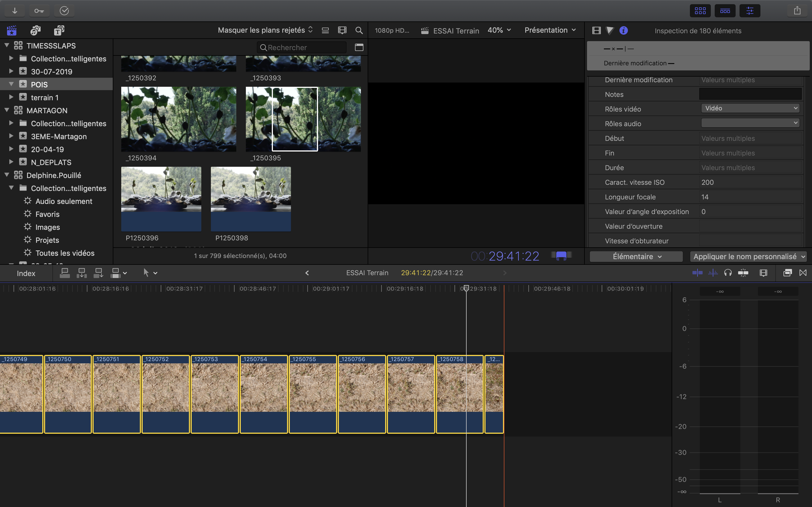Show the Photos and Audio sidebar

point(35,30)
